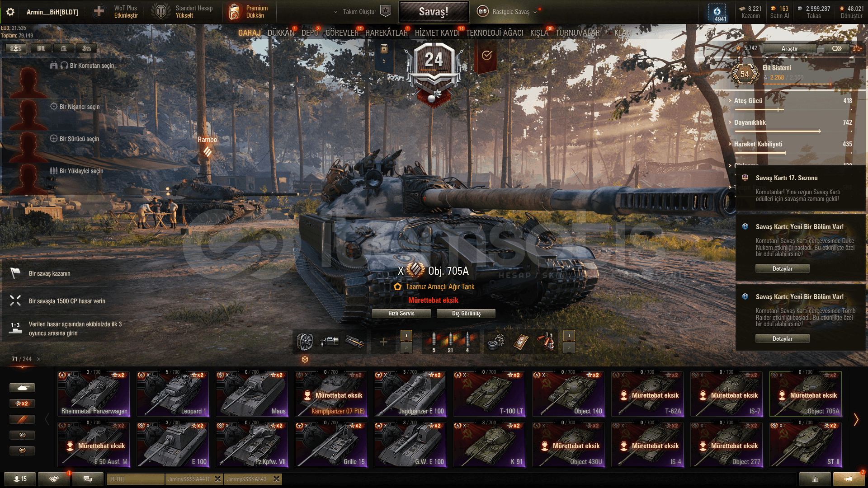Select the Maus tank thumbnail
The width and height of the screenshot is (868, 488).
(252, 394)
